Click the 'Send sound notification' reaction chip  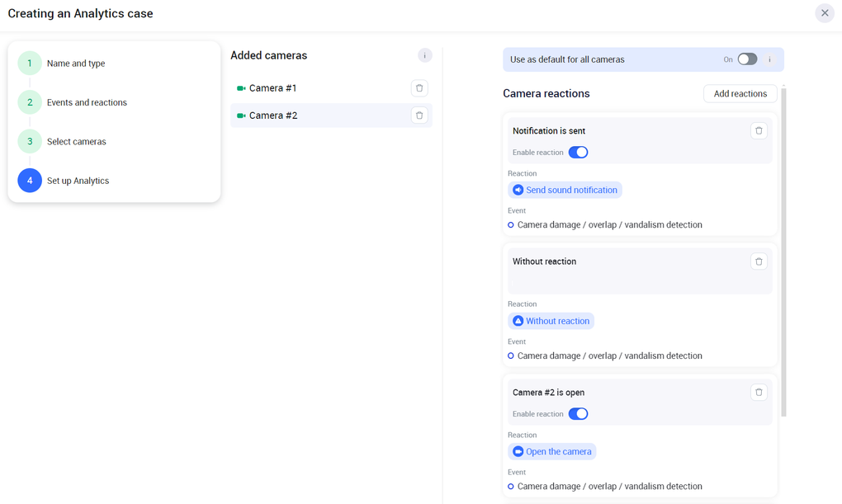coord(565,190)
